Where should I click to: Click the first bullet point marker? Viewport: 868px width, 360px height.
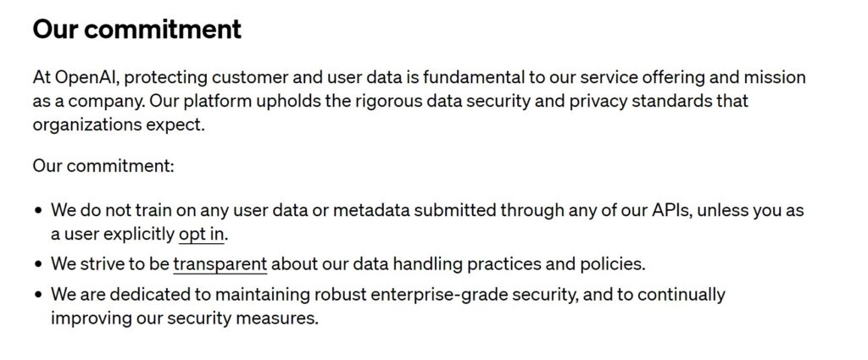tap(38, 210)
